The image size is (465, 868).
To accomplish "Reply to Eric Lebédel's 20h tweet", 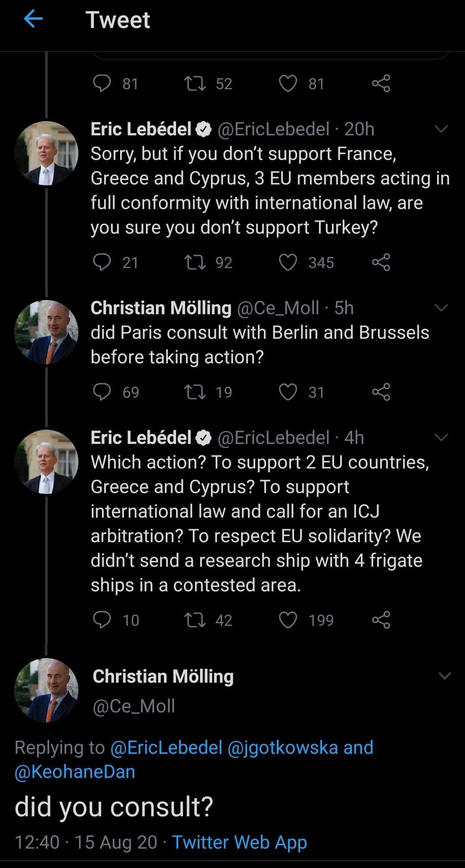I will [x=102, y=262].
